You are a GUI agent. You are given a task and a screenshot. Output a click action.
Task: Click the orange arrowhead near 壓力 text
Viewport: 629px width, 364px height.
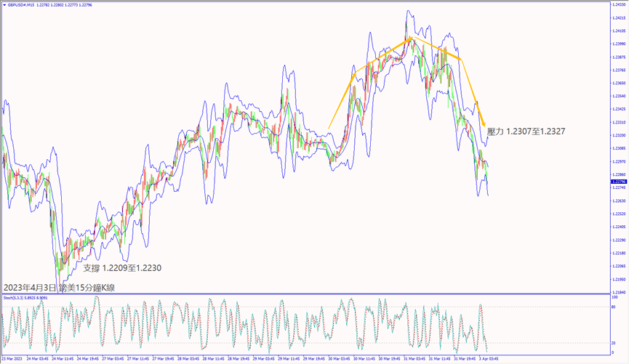click(483, 124)
